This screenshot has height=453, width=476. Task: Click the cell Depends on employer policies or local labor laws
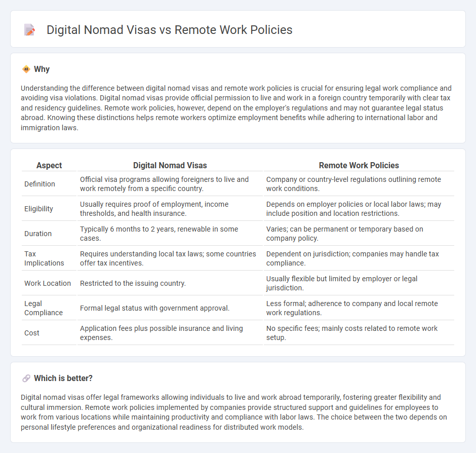pyautogui.click(x=359, y=209)
